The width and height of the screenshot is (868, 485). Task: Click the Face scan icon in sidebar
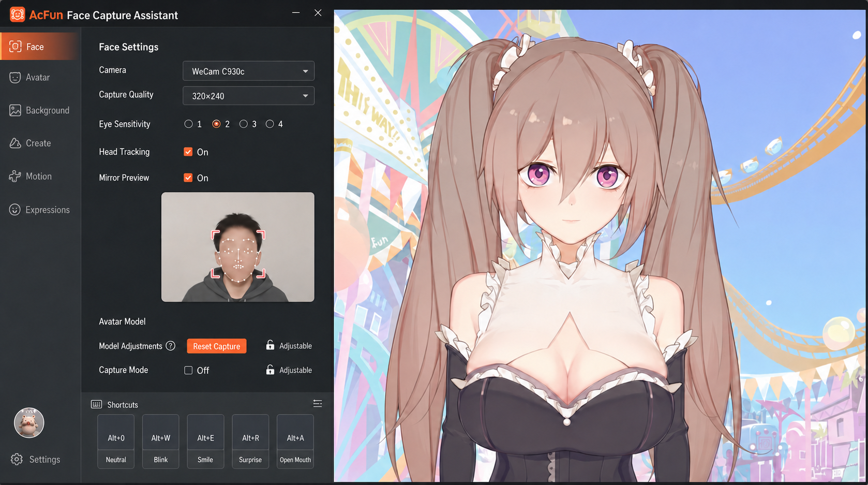(x=16, y=47)
